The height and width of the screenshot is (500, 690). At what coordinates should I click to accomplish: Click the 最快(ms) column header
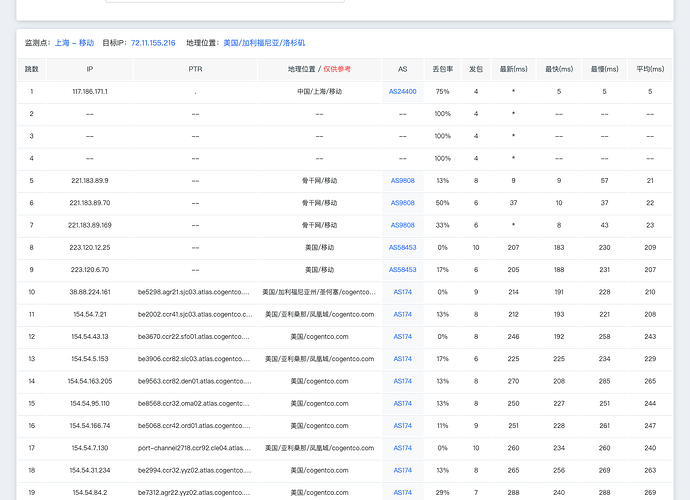[x=559, y=69]
